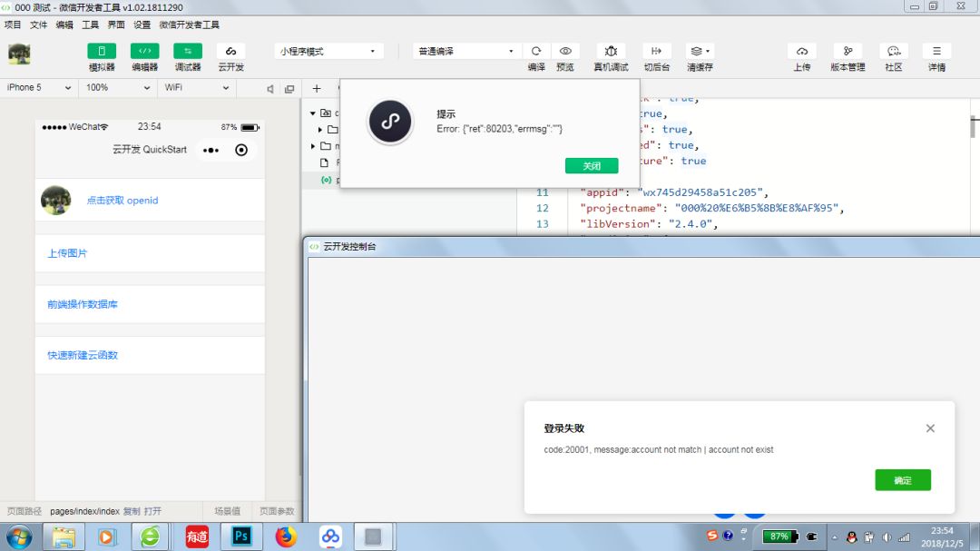
Task: Click 上传图片 in the simulator
Action: tap(67, 253)
